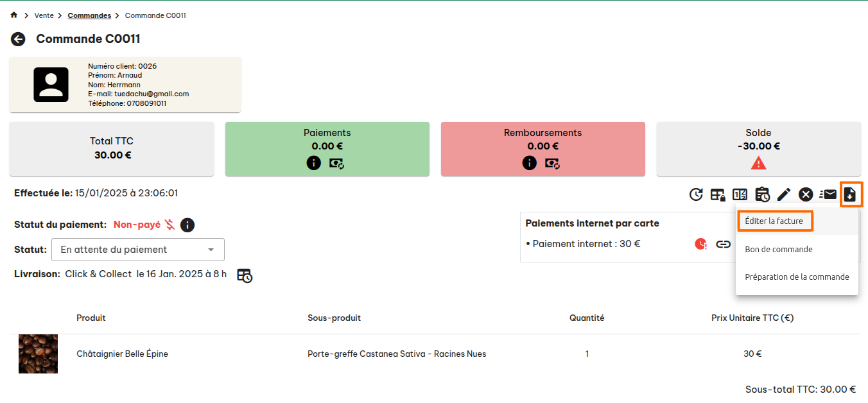
Task: Click the back arrow beside Commande C0011
Action: pos(18,39)
